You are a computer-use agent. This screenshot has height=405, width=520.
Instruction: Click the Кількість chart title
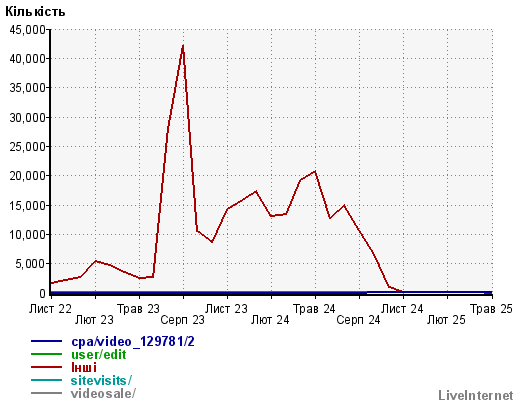click(35, 11)
